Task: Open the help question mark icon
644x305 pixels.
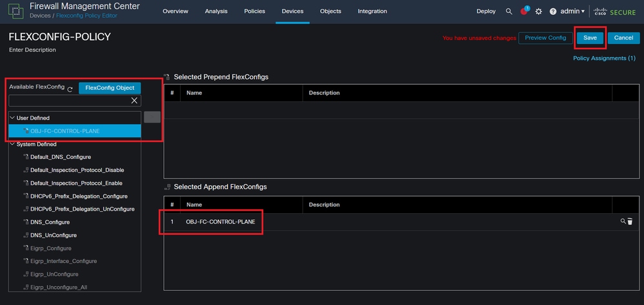Action: click(x=553, y=12)
